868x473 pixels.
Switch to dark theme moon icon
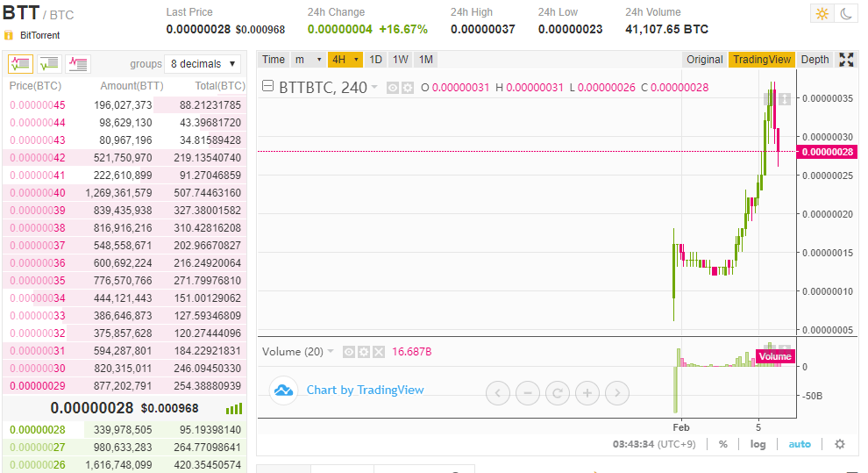pyautogui.click(x=845, y=13)
